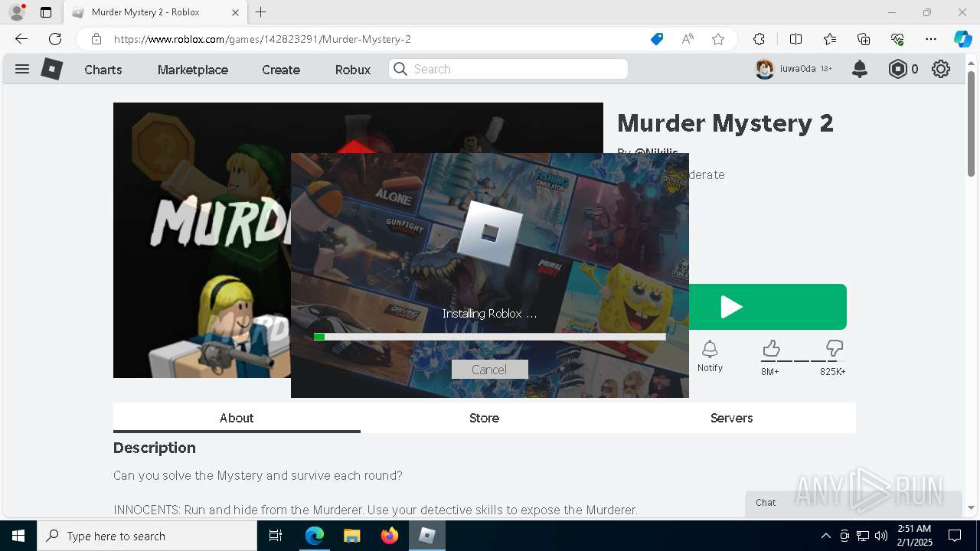Click the 'Description' heading
This screenshot has width=980, height=551.
[155, 448]
